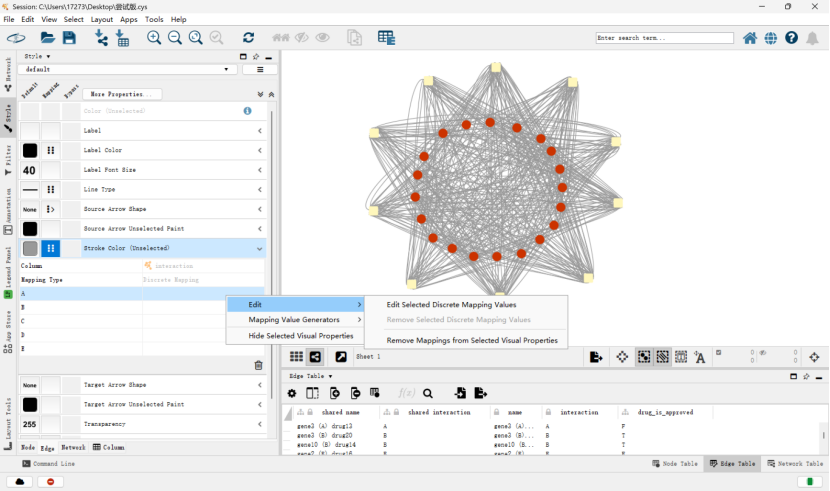Collapse Stroke Color (Unselected) property row
The width and height of the screenshot is (830, 491).
pos(260,248)
